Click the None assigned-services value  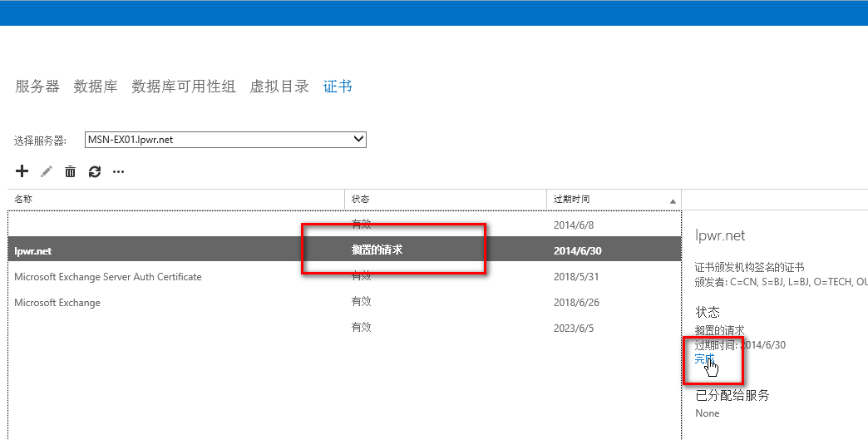click(x=708, y=413)
